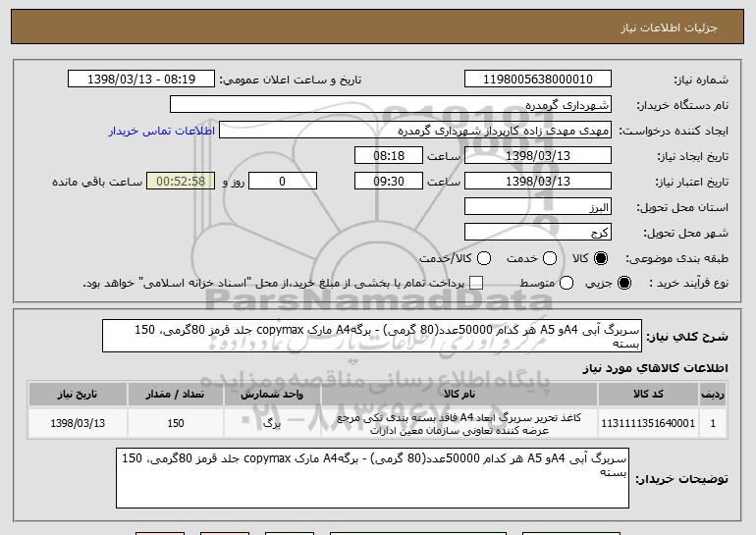Click the واحد شمارش column header
The width and height of the screenshot is (756, 535).
[272, 395]
